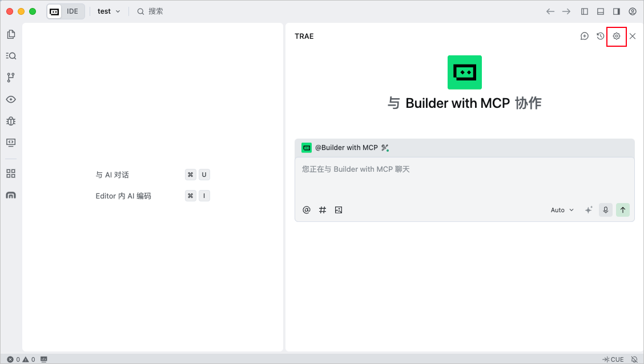Screen dimensions: 644x364
Task: Open Run and Debug bug icon
Action: (11, 121)
